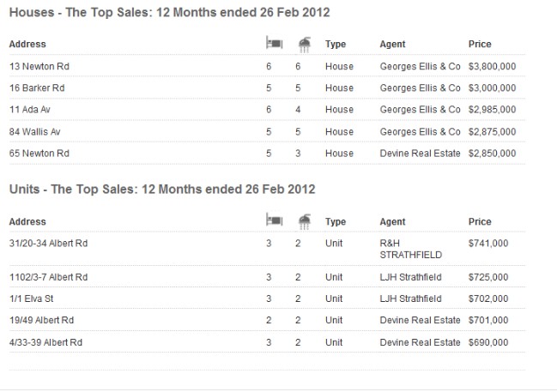Open the 84 Wallis Av listing
Viewport: 557px width, 392px height.
(35, 132)
